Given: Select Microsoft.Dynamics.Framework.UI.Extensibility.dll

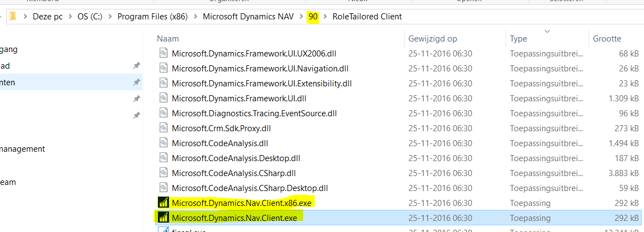Looking at the screenshot, I should click(x=262, y=84).
